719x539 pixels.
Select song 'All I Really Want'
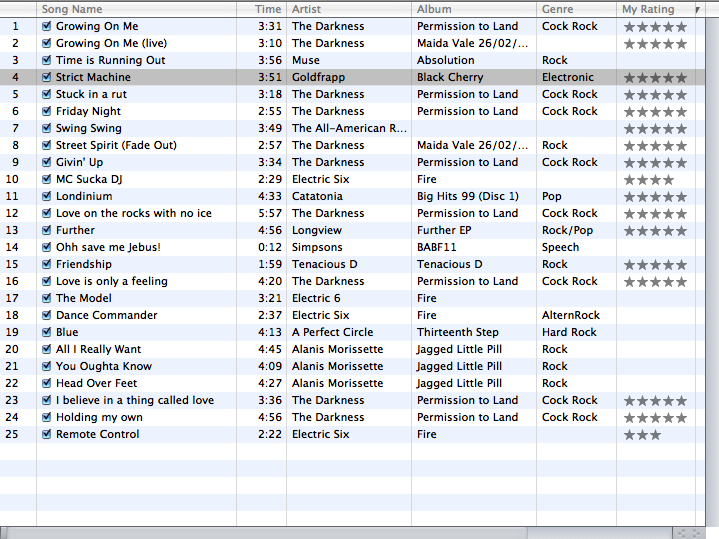[98, 349]
